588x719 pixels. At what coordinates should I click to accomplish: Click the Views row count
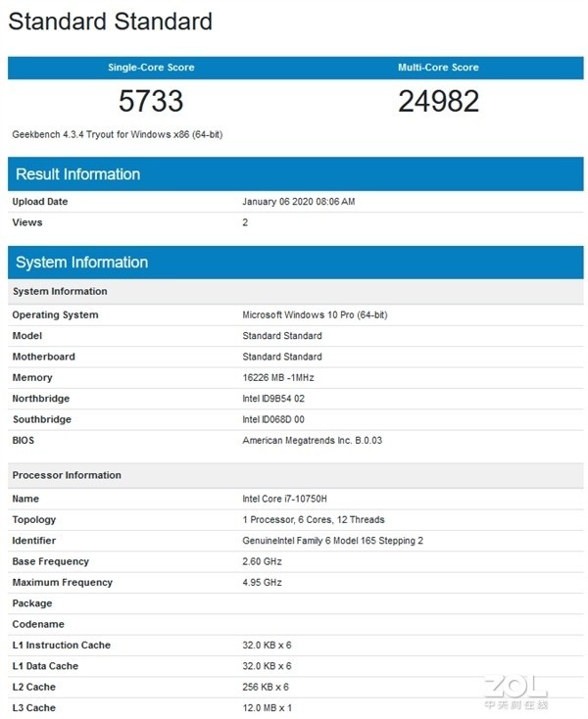point(245,222)
